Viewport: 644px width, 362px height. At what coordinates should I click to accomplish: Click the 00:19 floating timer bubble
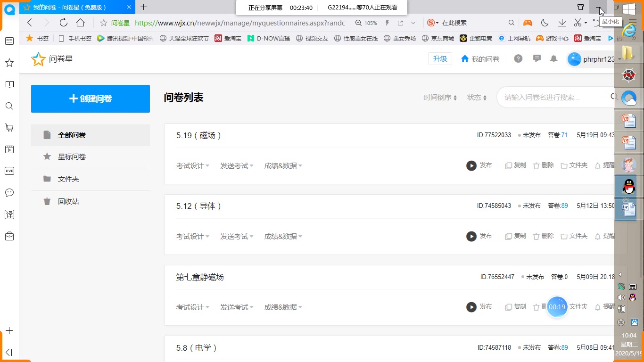pyautogui.click(x=557, y=307)
